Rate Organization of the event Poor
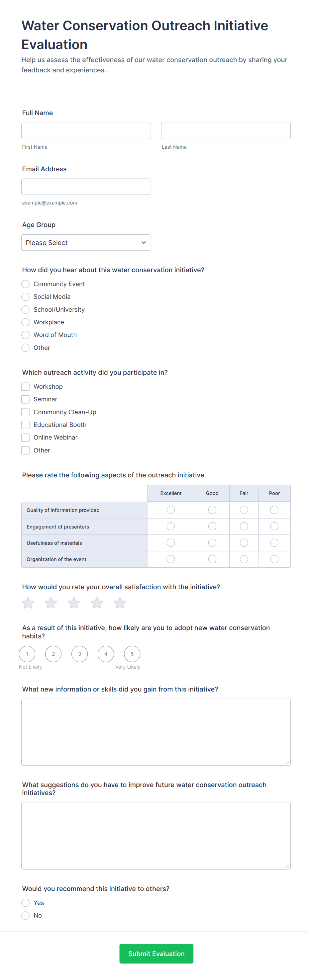 [274, 559]
